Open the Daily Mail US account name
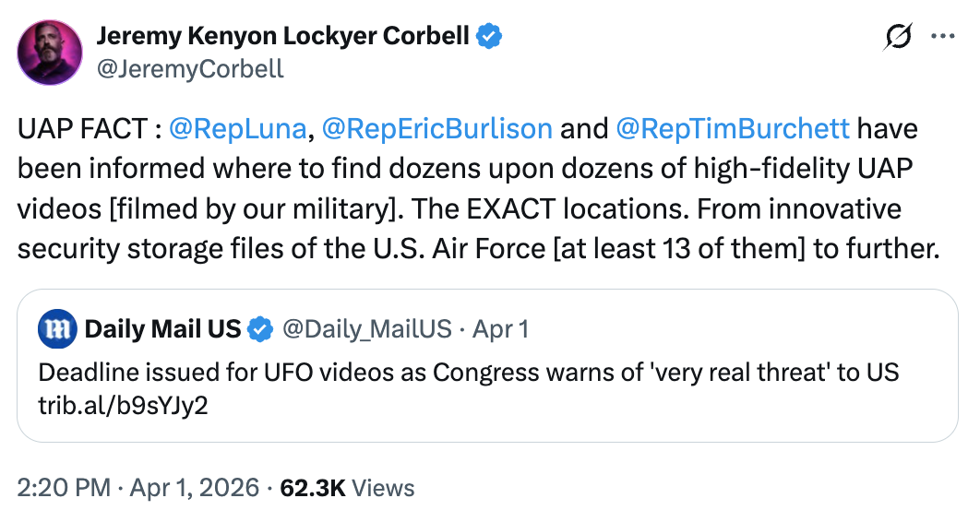Image resolution: width=980 pixels, height=522 pixels. pos(163,329)
